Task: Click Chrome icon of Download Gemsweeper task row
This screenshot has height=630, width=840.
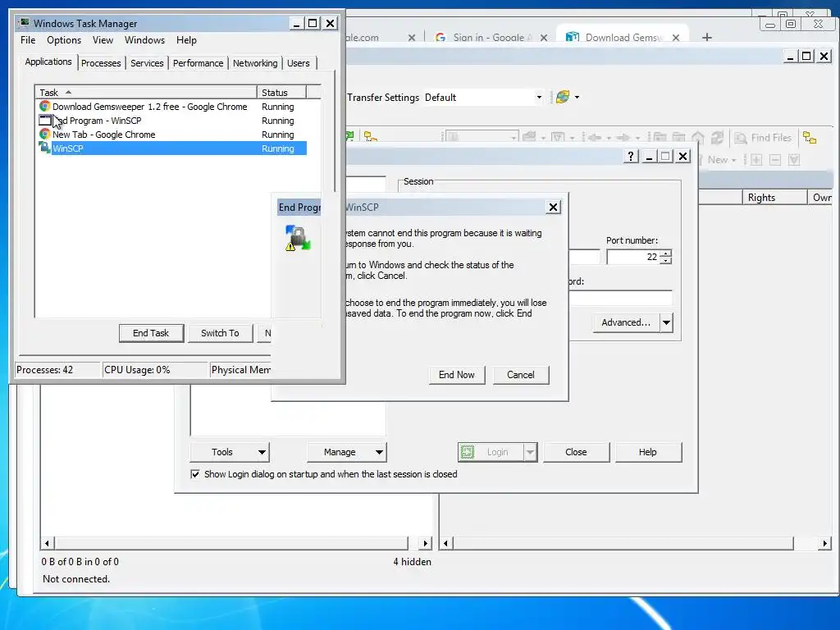Action: pyautogui.click(x=45, y=106)
